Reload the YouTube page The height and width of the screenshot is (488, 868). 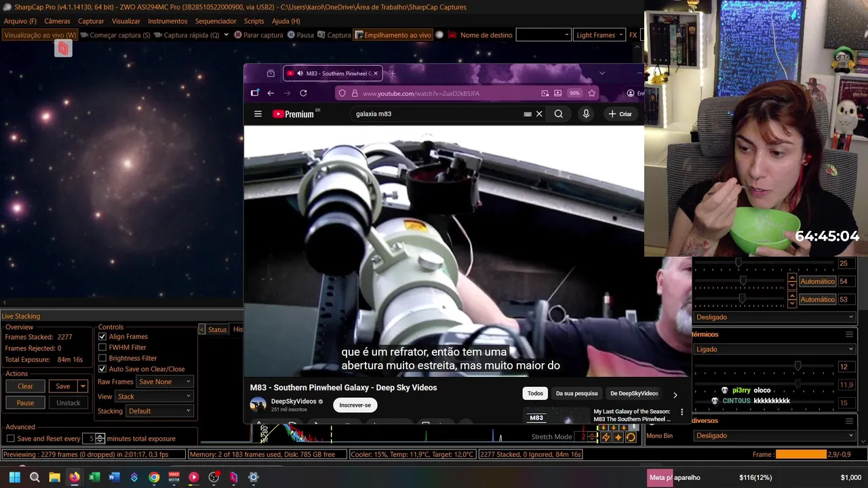303,93
